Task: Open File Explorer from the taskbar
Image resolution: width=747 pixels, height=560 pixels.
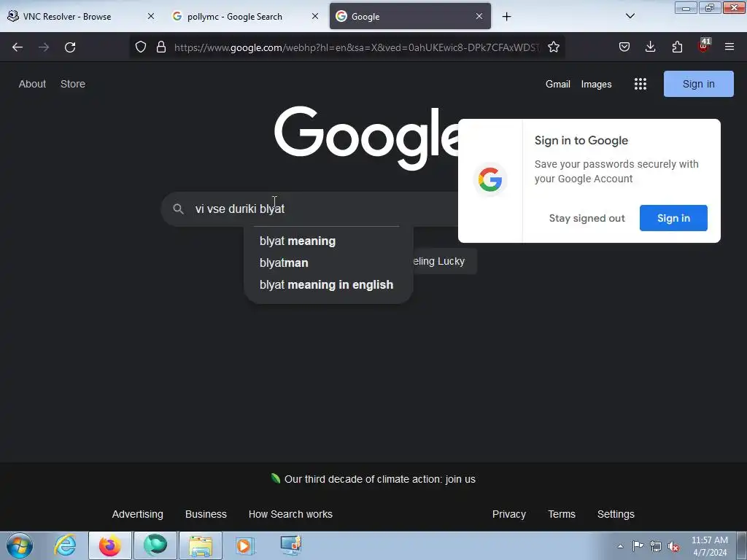Action: (200, 545)
